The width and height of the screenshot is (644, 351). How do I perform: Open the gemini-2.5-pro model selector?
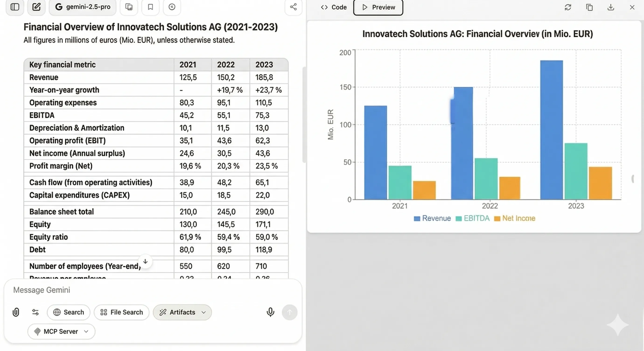83,7
